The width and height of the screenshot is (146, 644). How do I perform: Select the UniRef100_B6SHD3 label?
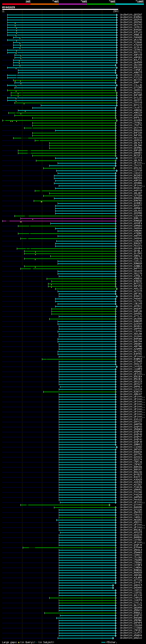[131, 175]
